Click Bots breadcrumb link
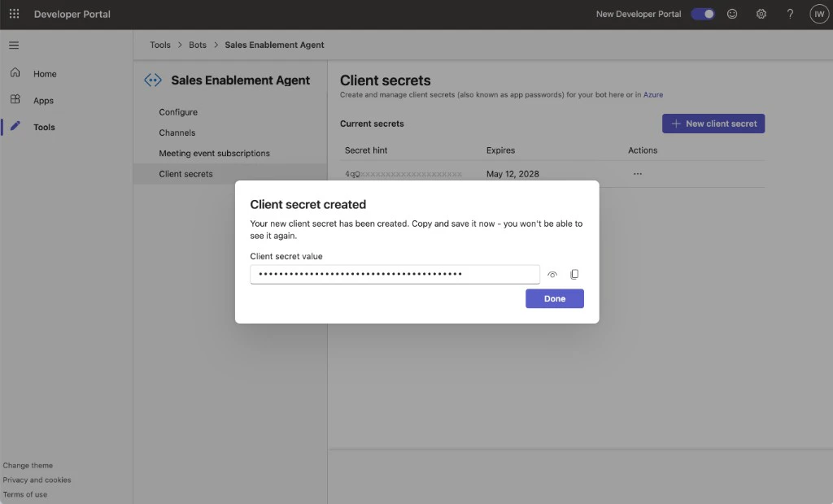This screenshot has height=504, width=833. [x=198, y=46]
